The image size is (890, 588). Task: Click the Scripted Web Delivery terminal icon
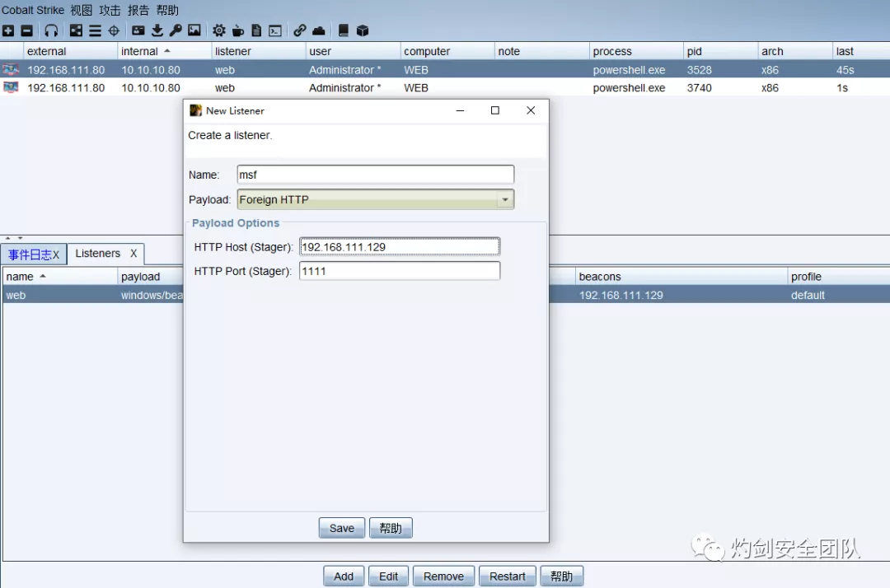pos(275,30)
